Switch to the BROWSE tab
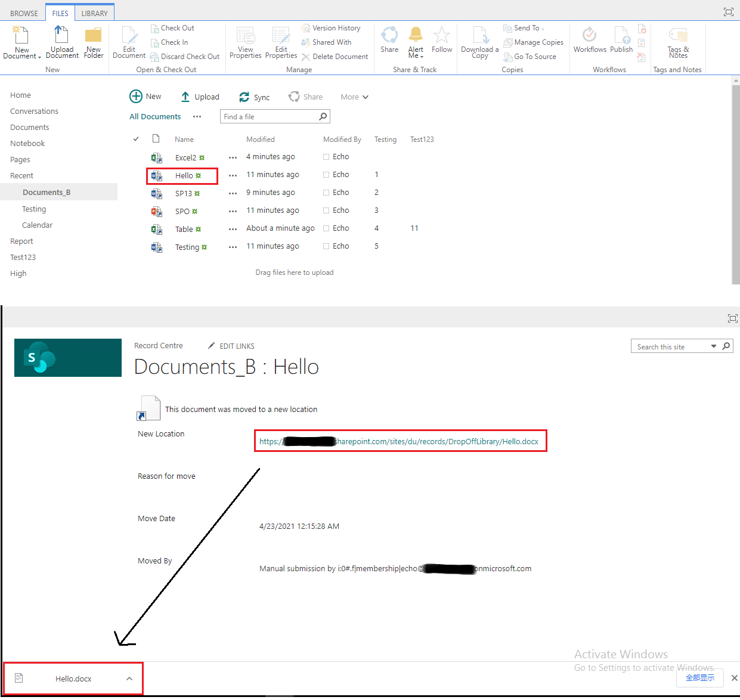This screenshot has height=700, width=740. pyautogui.click(x=23, y=11)
